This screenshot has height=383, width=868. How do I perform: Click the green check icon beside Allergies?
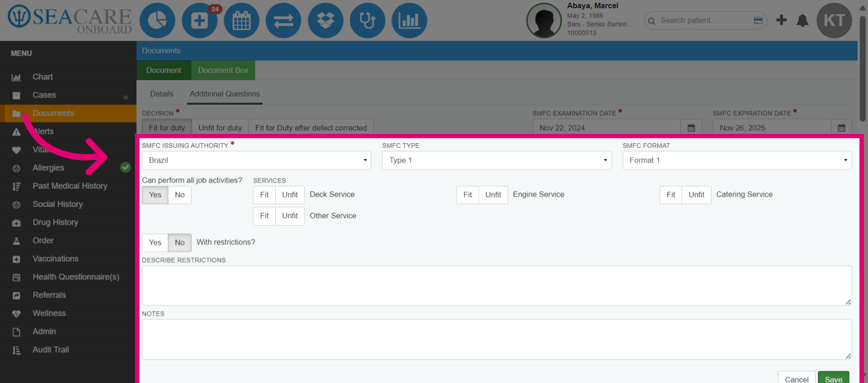coord(126,168)
